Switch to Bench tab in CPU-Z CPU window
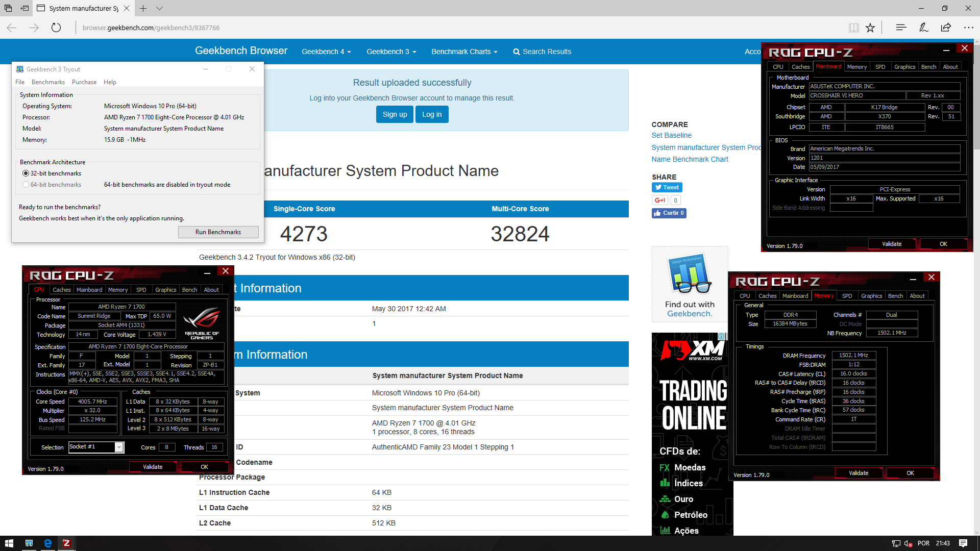The height and width of the screenshot is (551, 980). (x=190, y=290)
